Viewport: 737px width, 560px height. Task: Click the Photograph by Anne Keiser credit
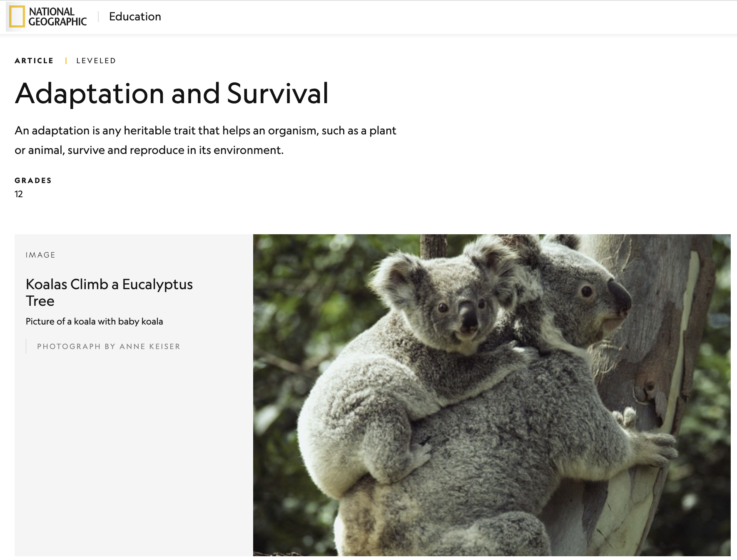coord(109,347)
